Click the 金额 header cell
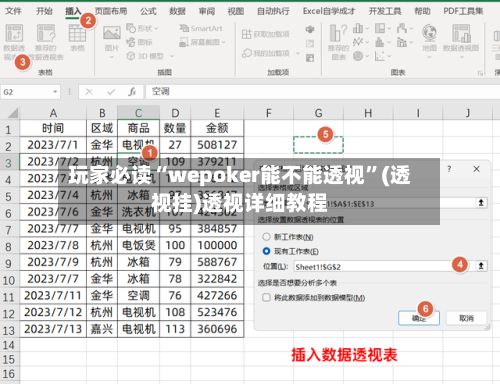 coord(217,128)
